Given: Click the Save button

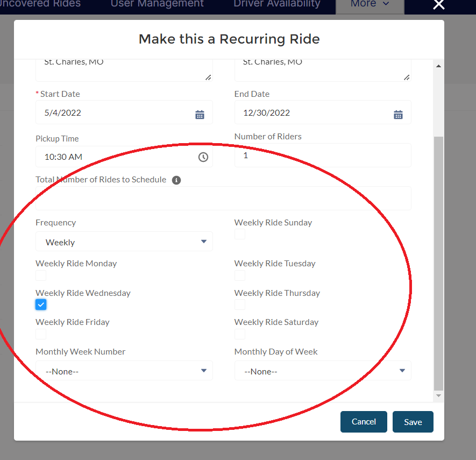Looking at the screenshot, I should [413, 422].
